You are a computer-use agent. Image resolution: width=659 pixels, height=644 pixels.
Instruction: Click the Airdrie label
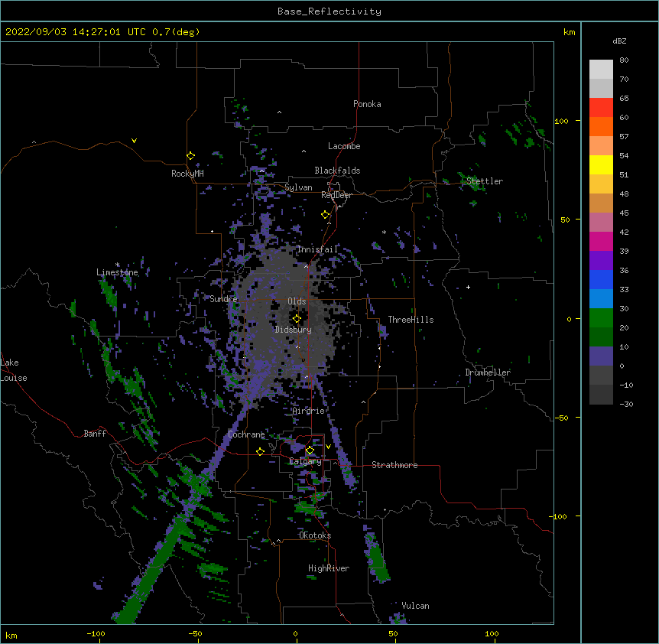(309, 411)
